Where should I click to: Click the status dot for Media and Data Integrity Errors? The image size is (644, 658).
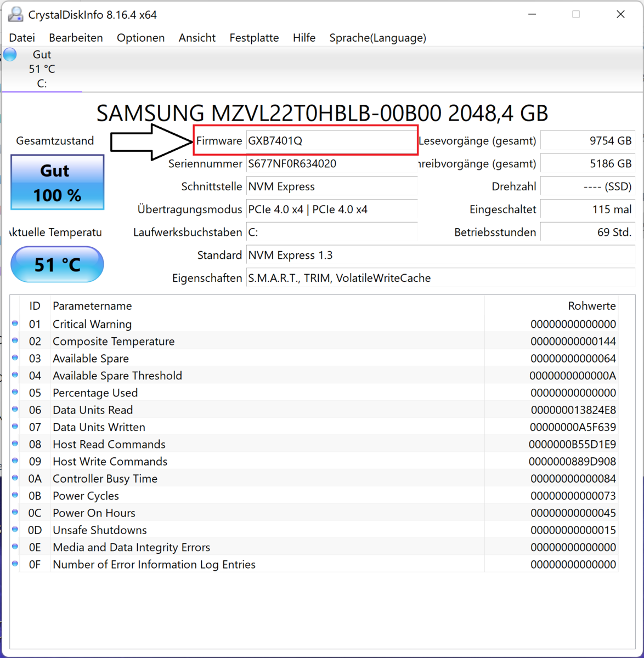pyautogui.click(x=15, y=547)
